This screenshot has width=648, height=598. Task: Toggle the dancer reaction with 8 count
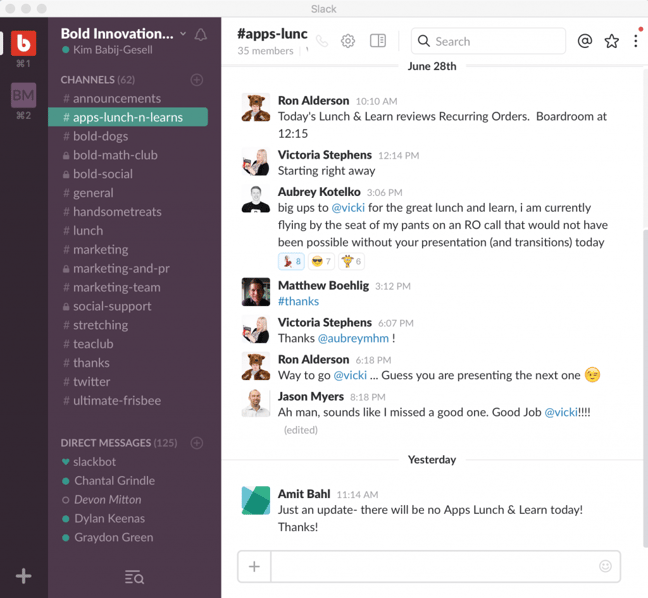click(x=291, y=261)
